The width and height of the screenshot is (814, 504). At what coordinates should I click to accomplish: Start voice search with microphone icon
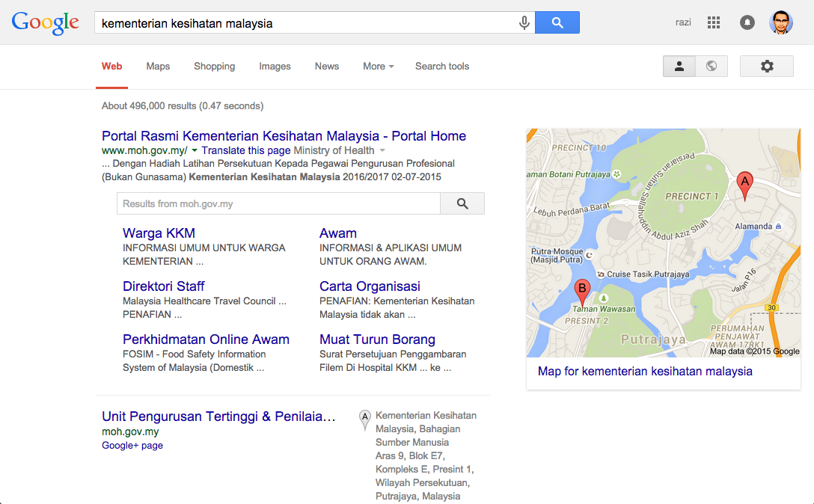click(x=524, y=23)
